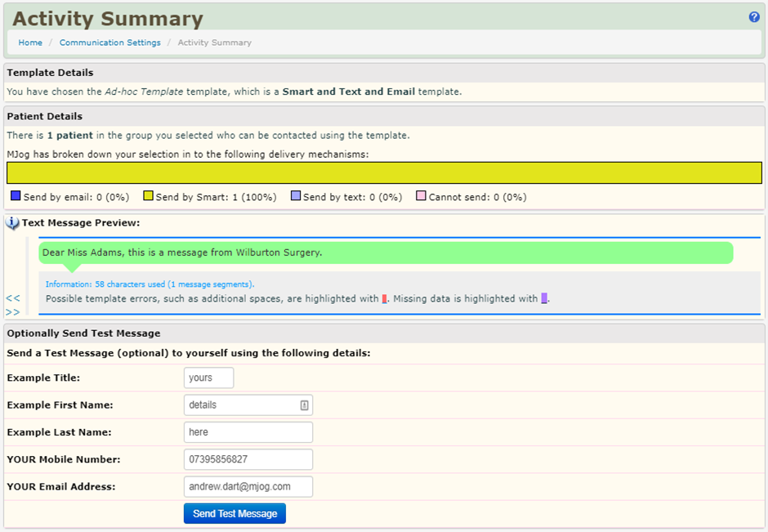Click the lavender Send by text legend square

(x=296, y=196)
